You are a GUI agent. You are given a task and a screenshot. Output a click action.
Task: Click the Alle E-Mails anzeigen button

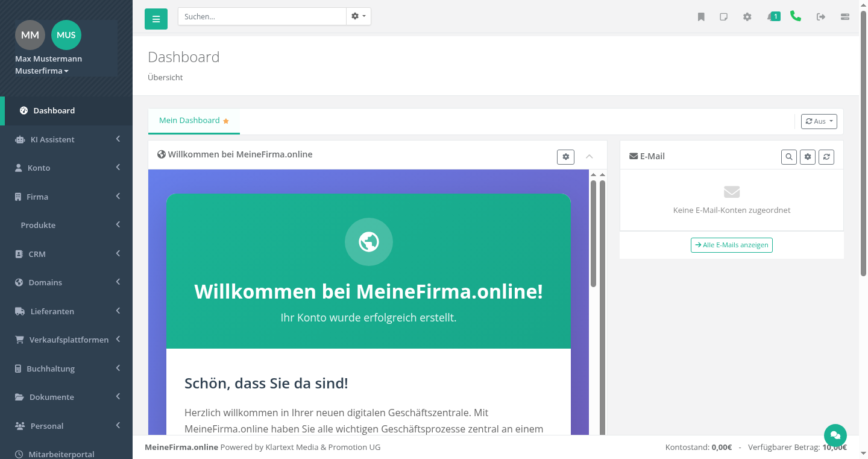(732, 245)
